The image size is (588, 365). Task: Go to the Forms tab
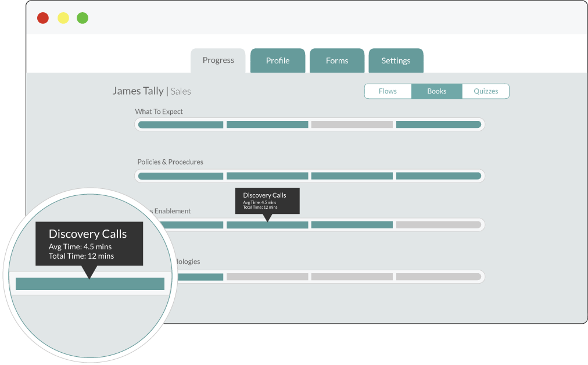tap(337, 61)
